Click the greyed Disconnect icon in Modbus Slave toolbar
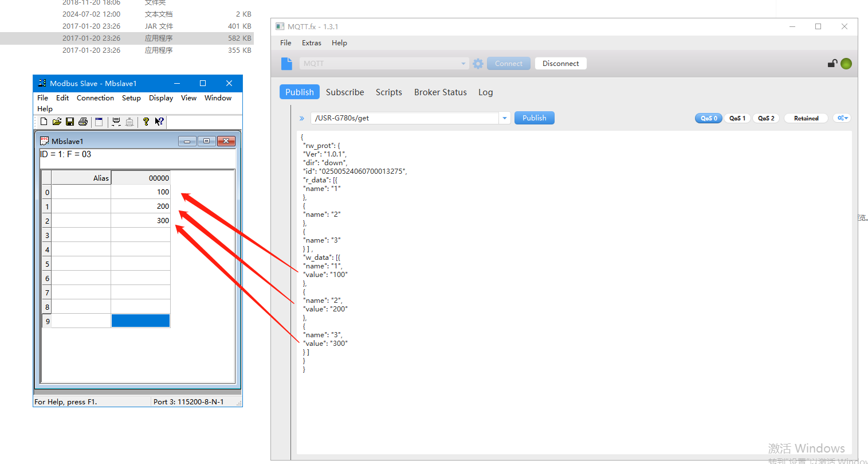Image resolution: width=868 pixels, height=464 pixels. [x=129, y=122]
